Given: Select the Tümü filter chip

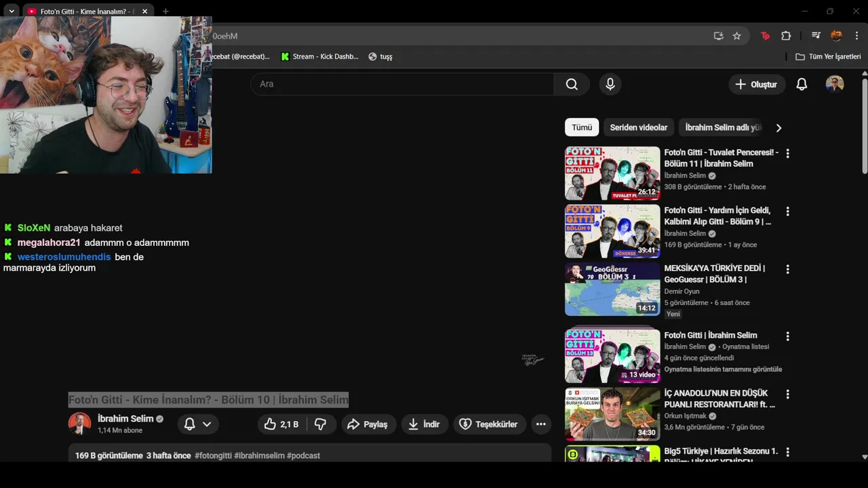Looking at the screenshot, I should click(x=581, y=127).
